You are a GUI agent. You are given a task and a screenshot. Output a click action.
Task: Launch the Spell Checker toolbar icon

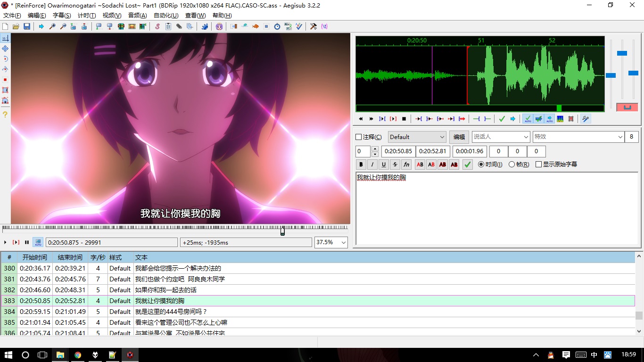299,26
